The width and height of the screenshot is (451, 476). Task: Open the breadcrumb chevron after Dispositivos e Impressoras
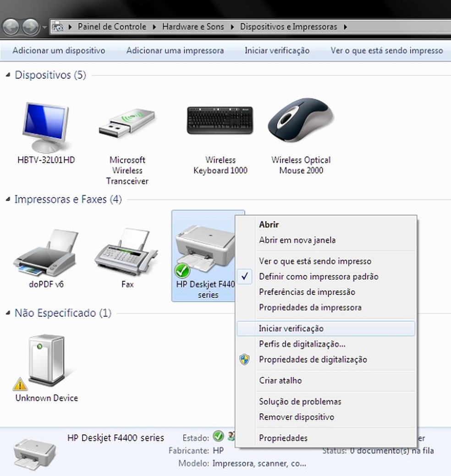[346, 27]
